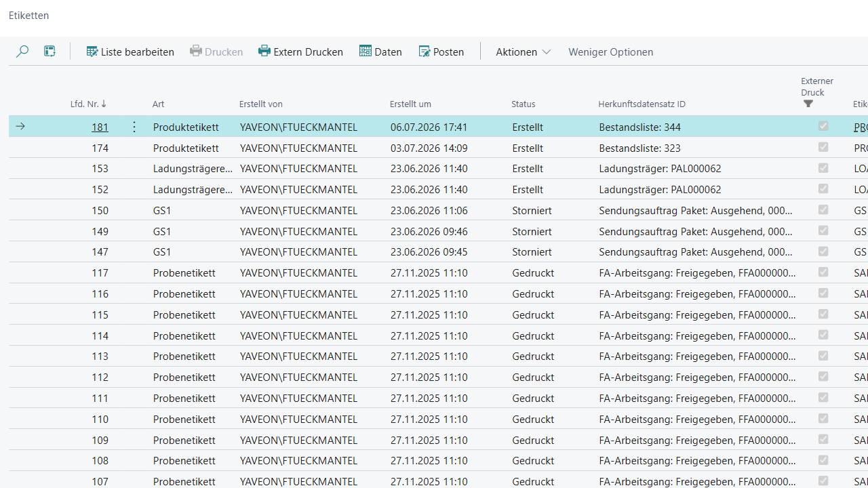This screenshot has width=868, height=488.
Task: Click GS1 cell in row 150
Action: [x=162, y=211]
